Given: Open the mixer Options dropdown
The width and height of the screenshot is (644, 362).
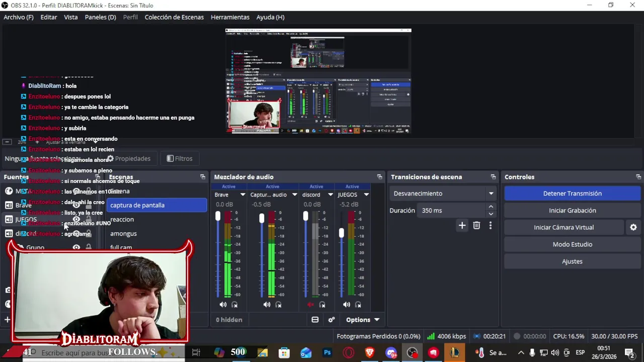Looking at the screenshot, I should click(x=363, y=320).
